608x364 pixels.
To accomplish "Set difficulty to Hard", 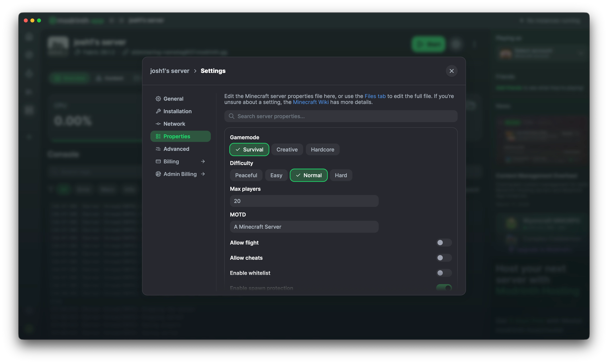I will [341, 175].
